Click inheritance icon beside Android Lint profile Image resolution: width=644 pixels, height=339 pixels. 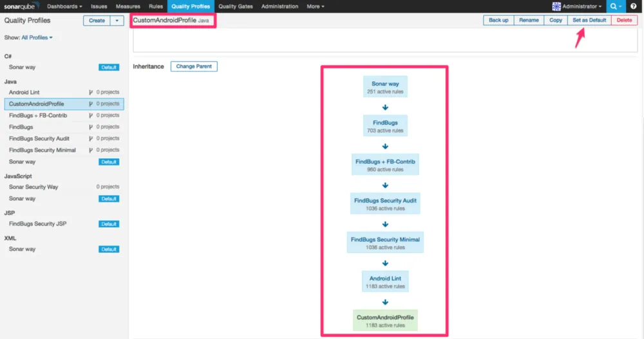(x=91, y=92)
